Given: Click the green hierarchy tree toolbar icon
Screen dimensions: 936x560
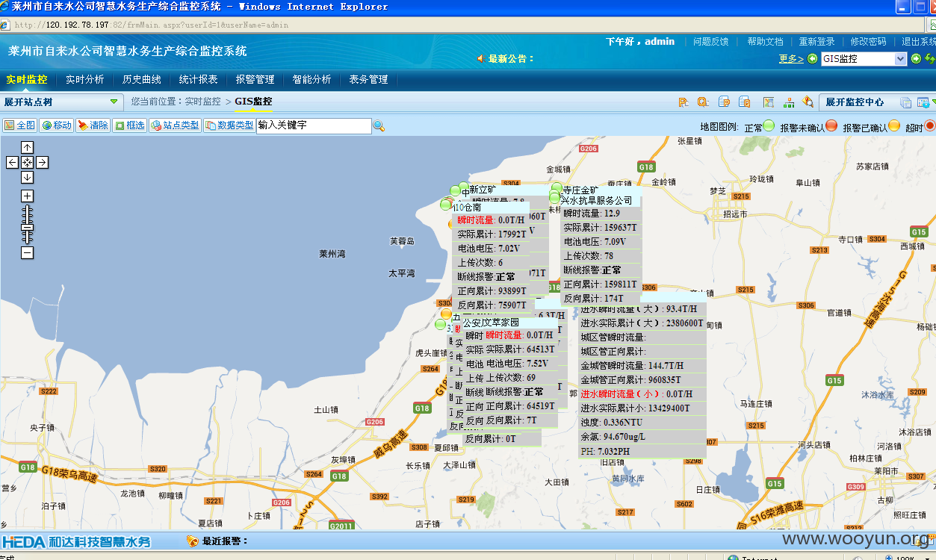Looking at the screenshot, I should [788, 102].
